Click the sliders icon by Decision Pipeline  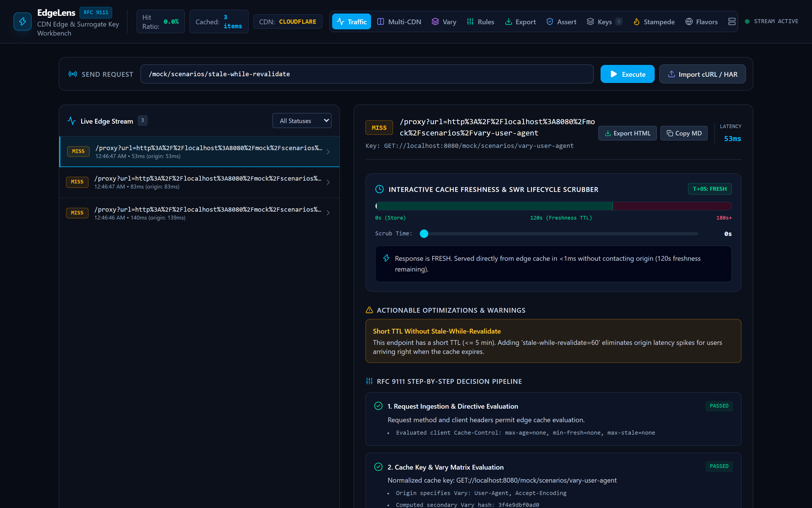coord(369,381)
